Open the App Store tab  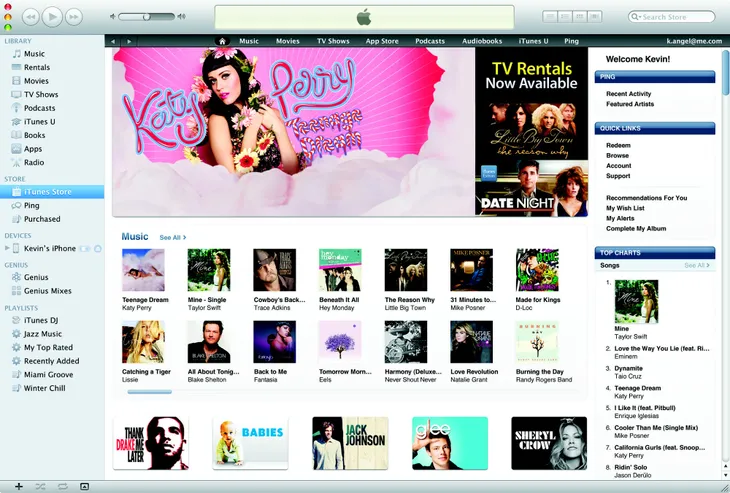click(382, 41)
